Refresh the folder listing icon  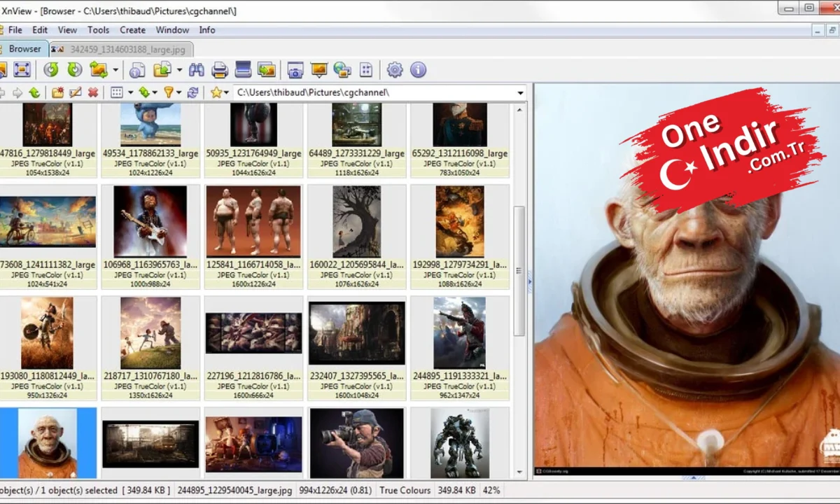[x=193, y=92]
